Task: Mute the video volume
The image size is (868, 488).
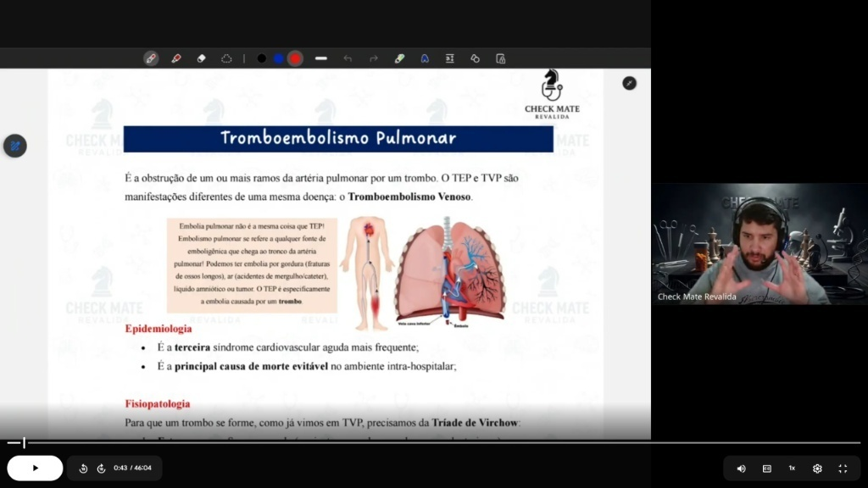Action: click(741, 469)
